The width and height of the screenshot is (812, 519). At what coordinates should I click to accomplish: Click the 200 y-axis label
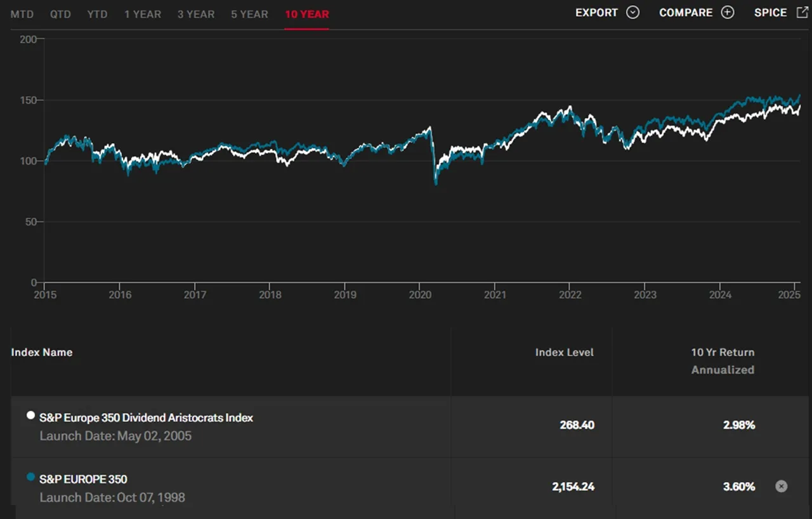pyautogui.click(x=28, y=39)
